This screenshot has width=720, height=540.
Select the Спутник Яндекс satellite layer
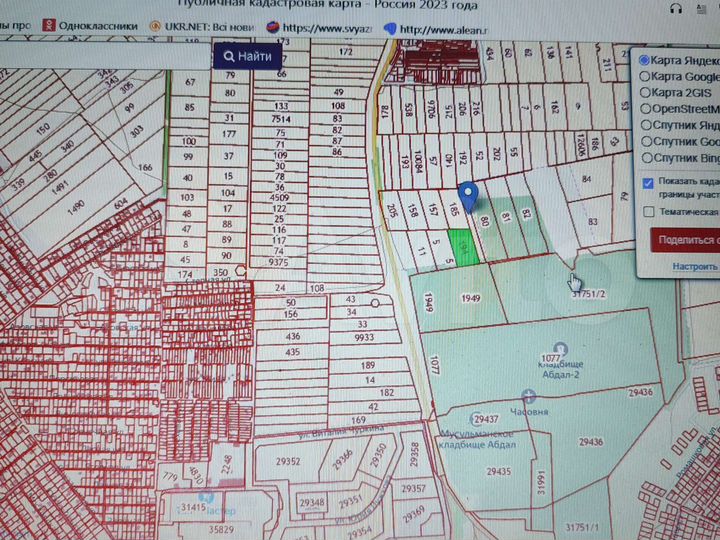645,125
